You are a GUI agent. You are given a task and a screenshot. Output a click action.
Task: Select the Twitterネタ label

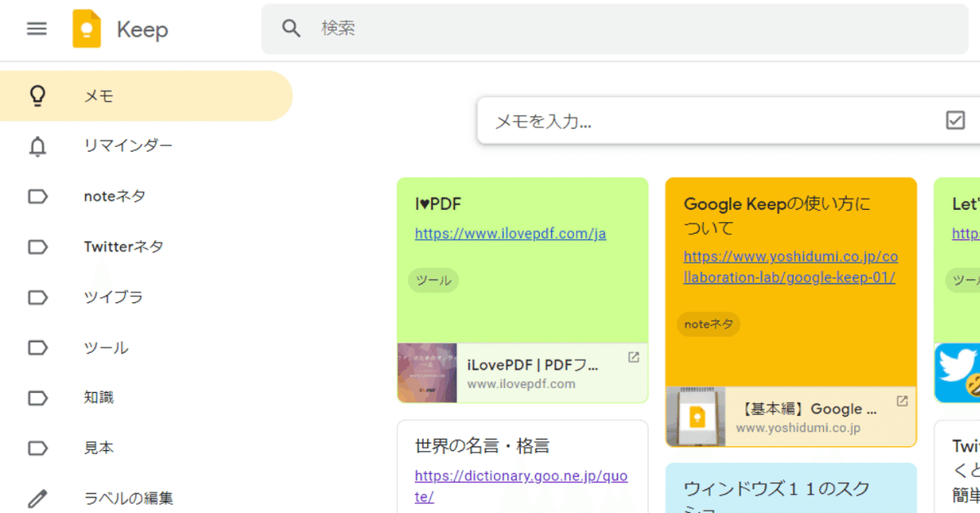coord(146,247)
